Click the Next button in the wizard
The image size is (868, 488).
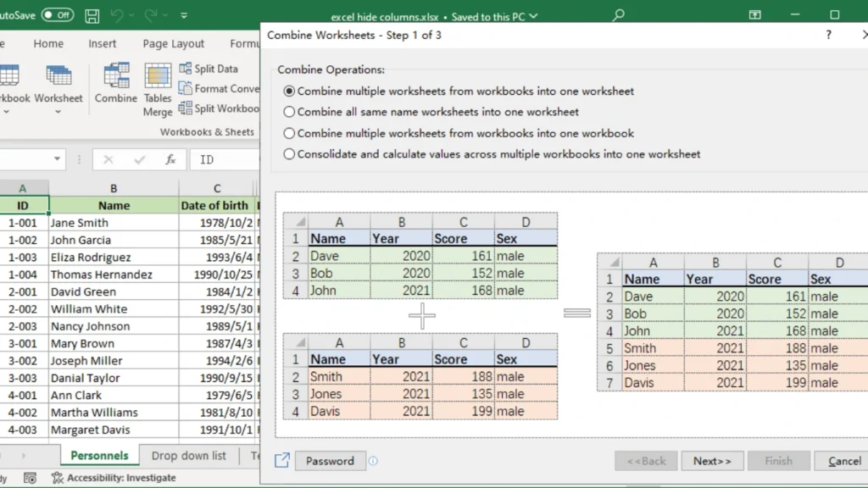[x=712, y=461]
